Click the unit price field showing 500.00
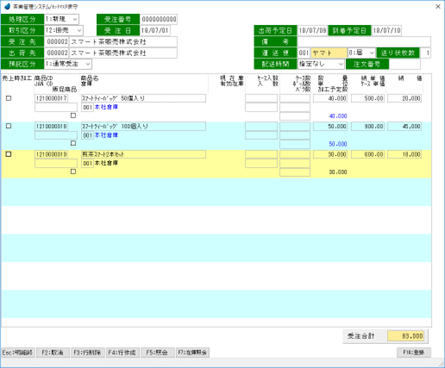 368,98
